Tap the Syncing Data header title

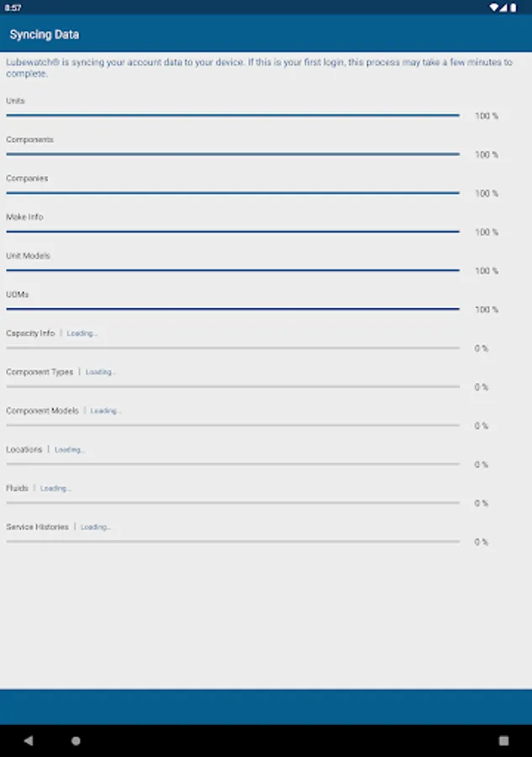click(x=45, y=35)
